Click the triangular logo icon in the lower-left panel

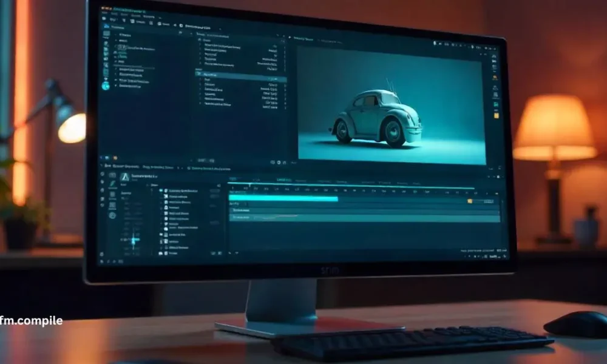point(125,177)
